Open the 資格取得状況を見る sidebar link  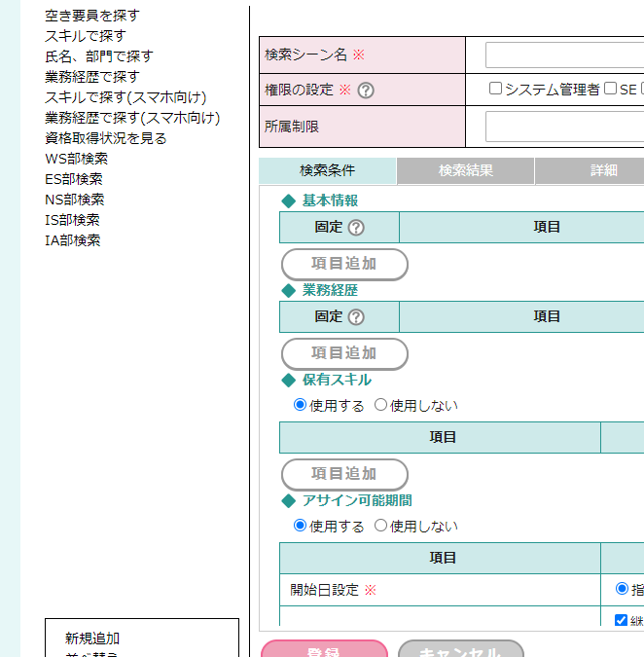point(105,138)
